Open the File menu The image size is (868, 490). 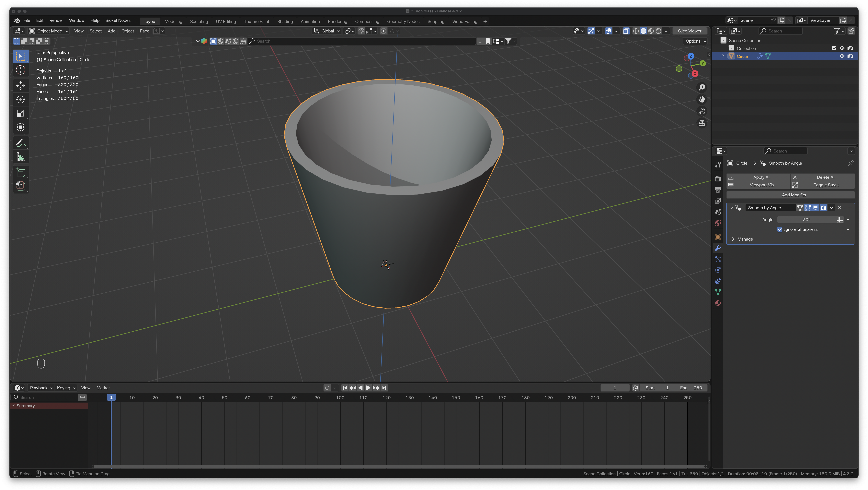coord(27,21)
